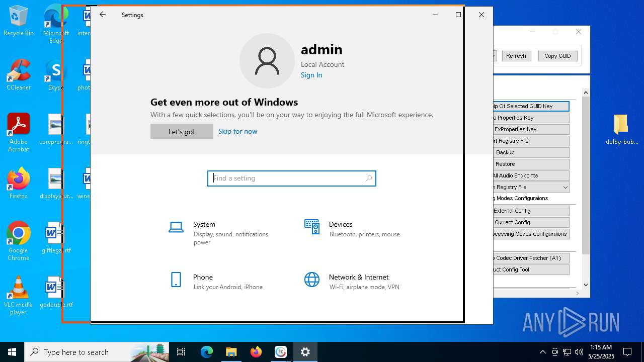Click the Config Tool button
The height and width of the screenshot is (362, 644).
click(x=531, y=269)
